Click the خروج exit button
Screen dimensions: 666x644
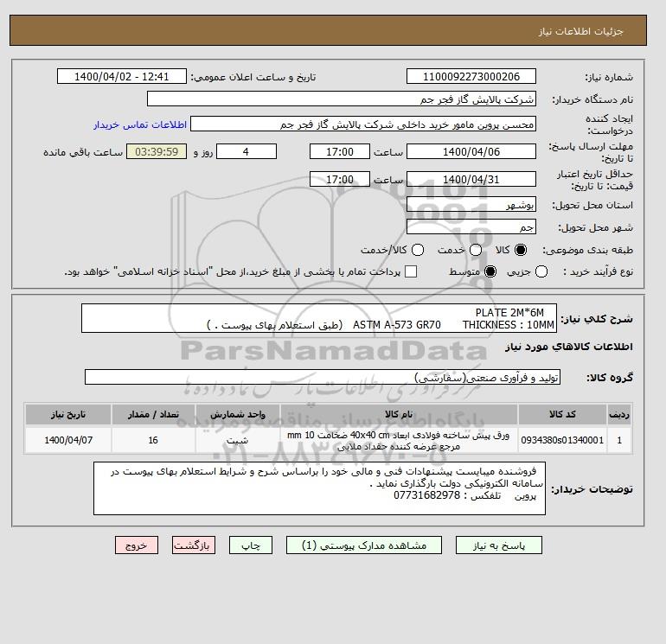(x=137, y=545)
